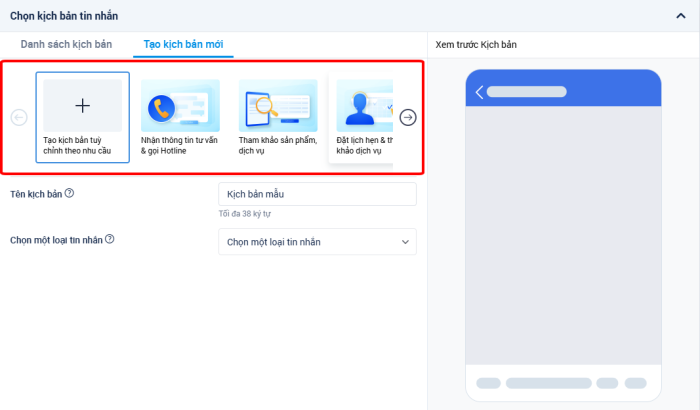The width and height of the screenshot is (700, 410).
Task: Open the 'Tạo kịch bản mới' tab
Action: tap(183, 45)
